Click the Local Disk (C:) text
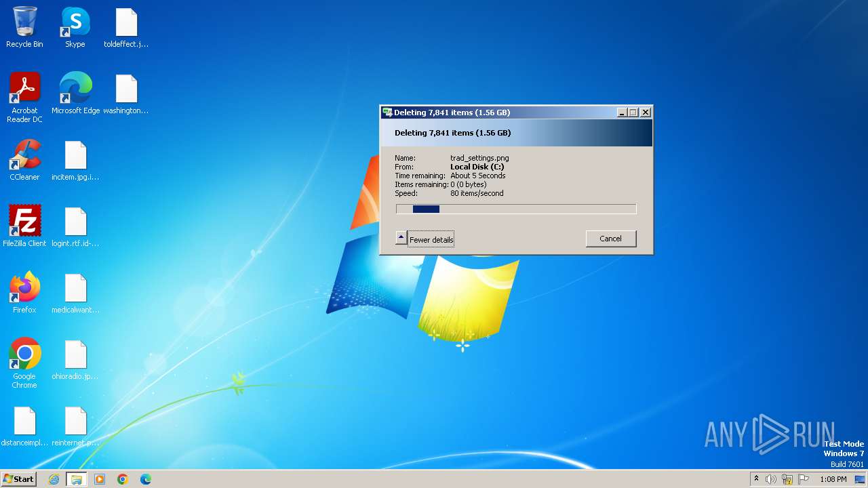 [477, 167]
